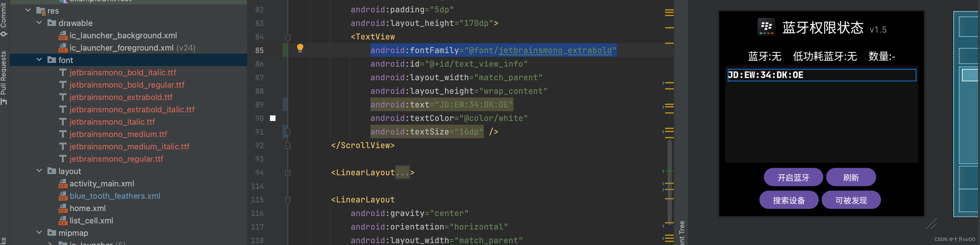Click the android:id attribute on line 86

point(449,64)
